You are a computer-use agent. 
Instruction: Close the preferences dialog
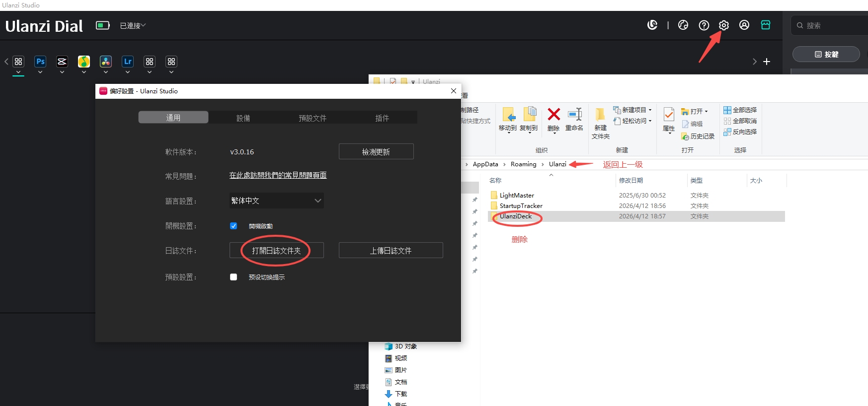coord(454,91)
